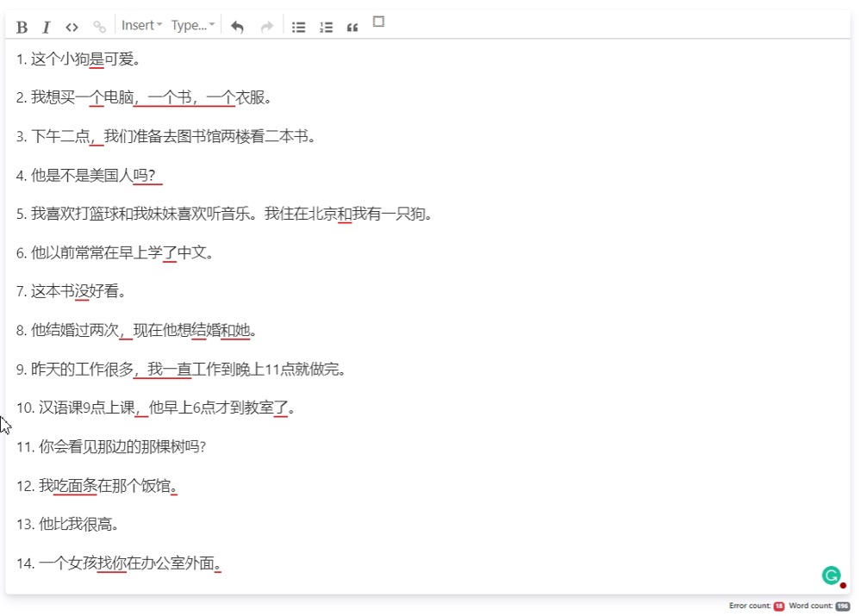Open the Insert dropdown menu

coord(141,26)
